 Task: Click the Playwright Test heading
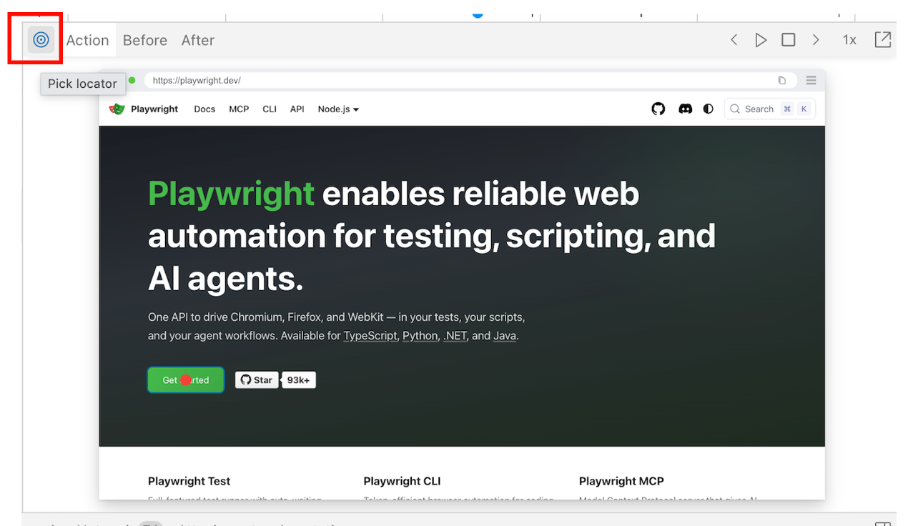(189, 481)
